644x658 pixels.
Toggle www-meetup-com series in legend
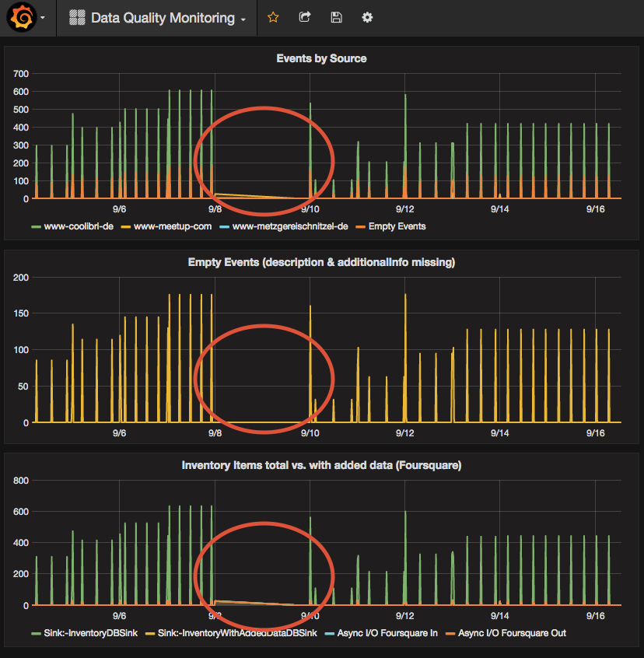pos(173,226)
